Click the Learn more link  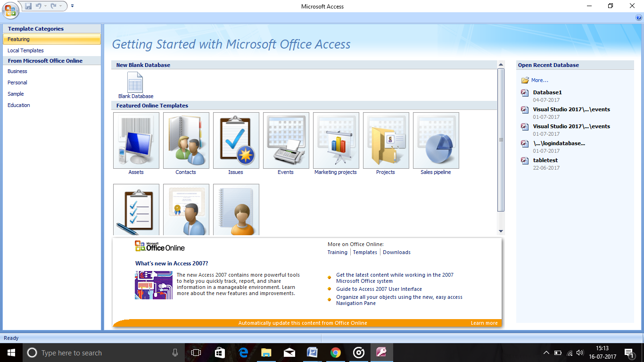click(x=484, y=323)
